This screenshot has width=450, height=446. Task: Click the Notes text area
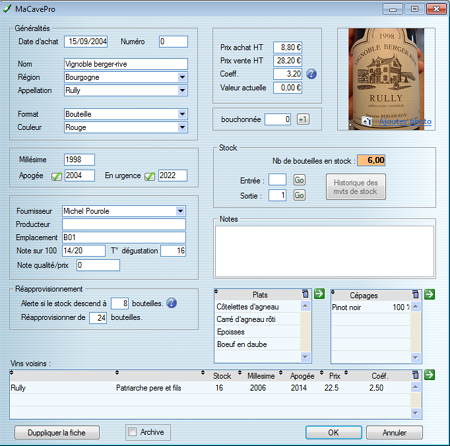click(324, 251)
